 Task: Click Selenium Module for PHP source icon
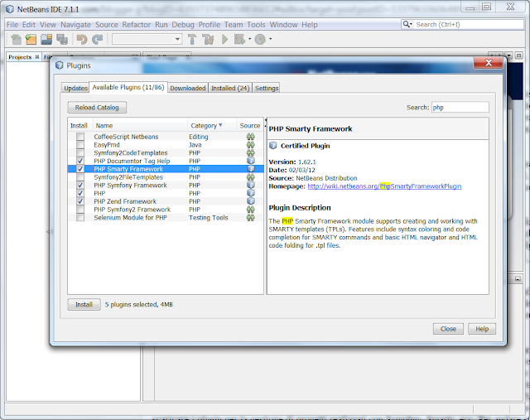(250, 217)
